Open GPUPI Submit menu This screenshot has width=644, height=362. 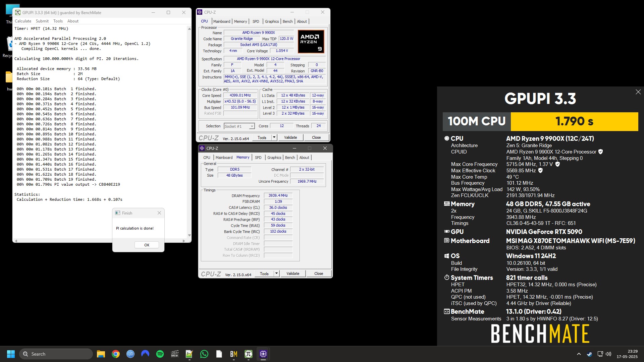(42, 21)
